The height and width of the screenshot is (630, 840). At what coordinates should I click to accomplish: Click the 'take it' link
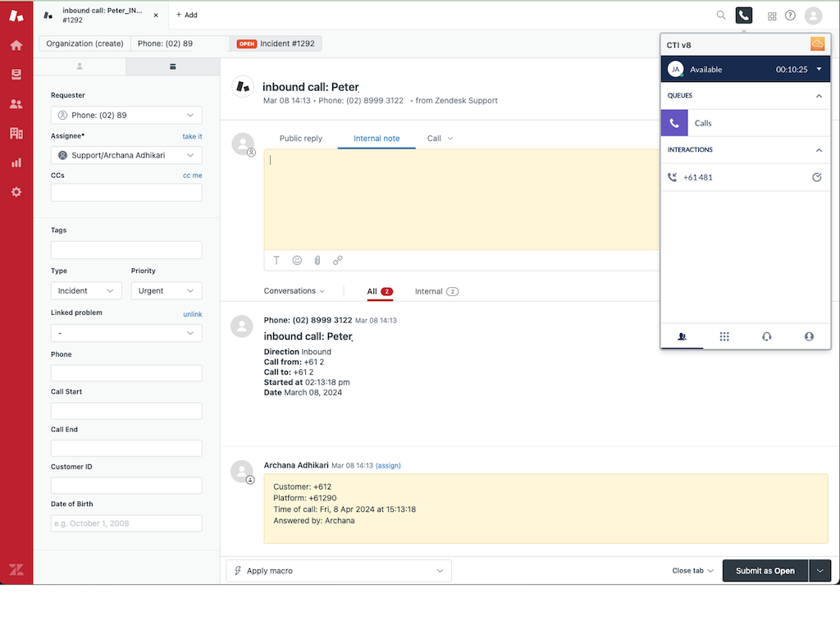192,136
